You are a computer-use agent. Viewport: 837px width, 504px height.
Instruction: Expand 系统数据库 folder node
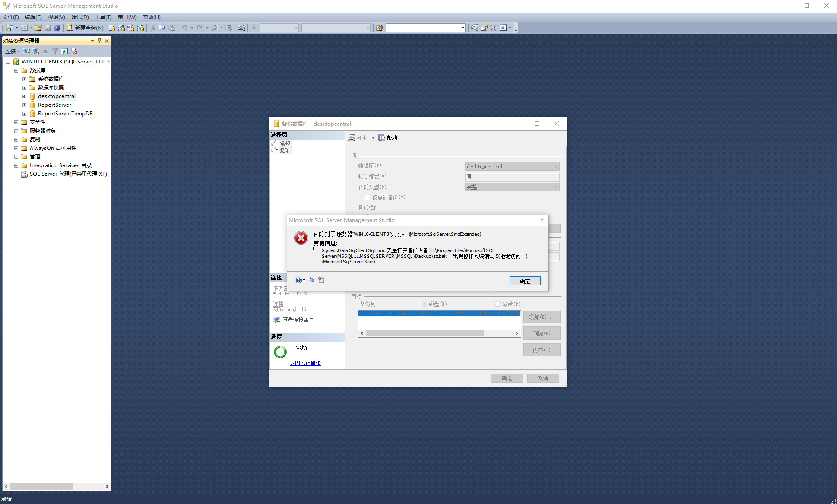point(24,79)
